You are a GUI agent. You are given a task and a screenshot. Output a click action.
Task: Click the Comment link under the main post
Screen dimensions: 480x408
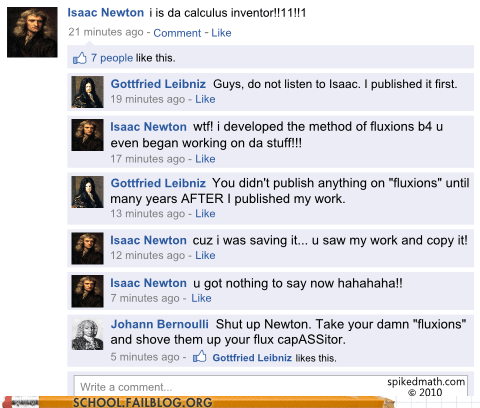(x=177, y=33)
